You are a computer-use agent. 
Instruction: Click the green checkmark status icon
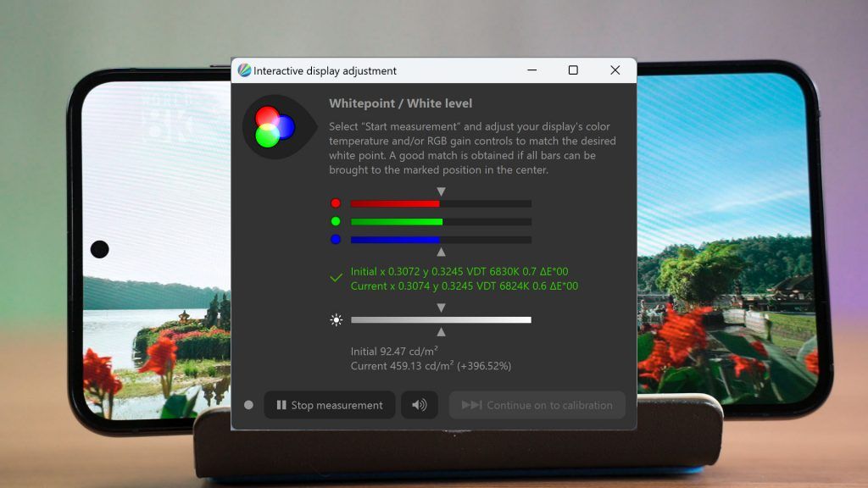(x=336, y=278)
